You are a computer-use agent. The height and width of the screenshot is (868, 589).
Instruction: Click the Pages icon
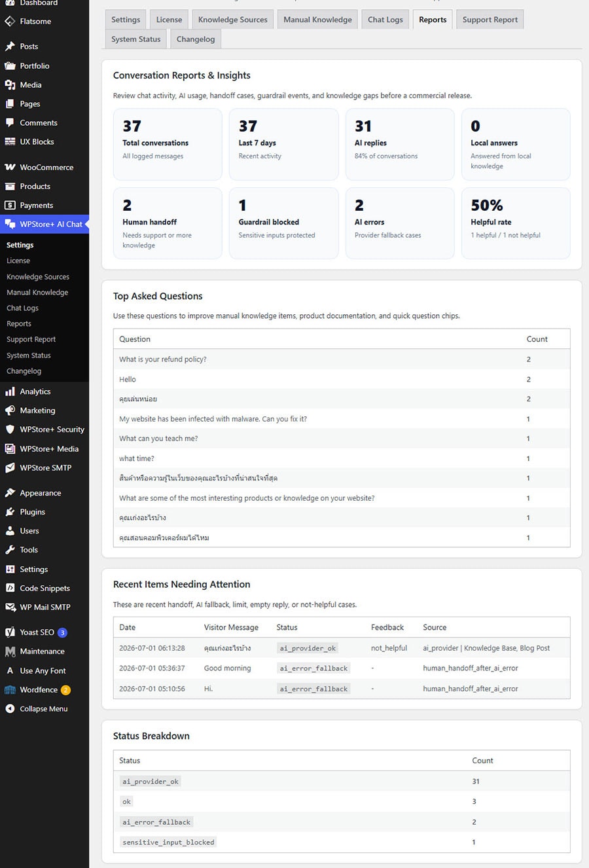10,104
